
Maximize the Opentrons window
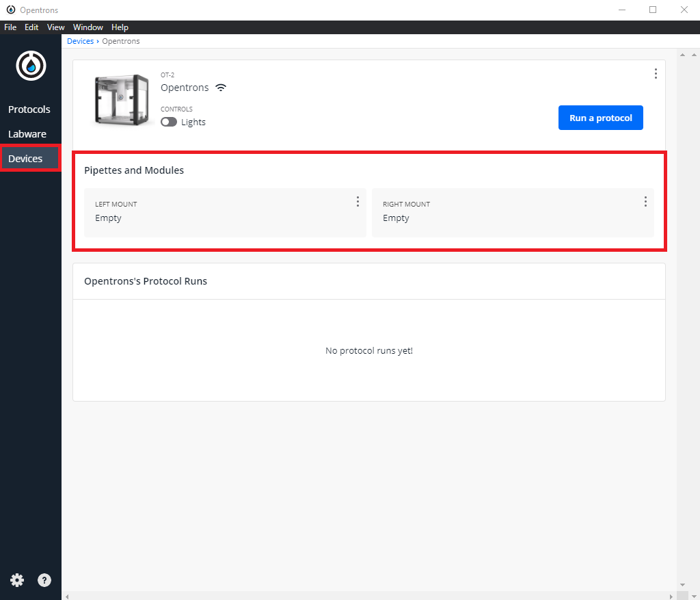tap(653, 10)
